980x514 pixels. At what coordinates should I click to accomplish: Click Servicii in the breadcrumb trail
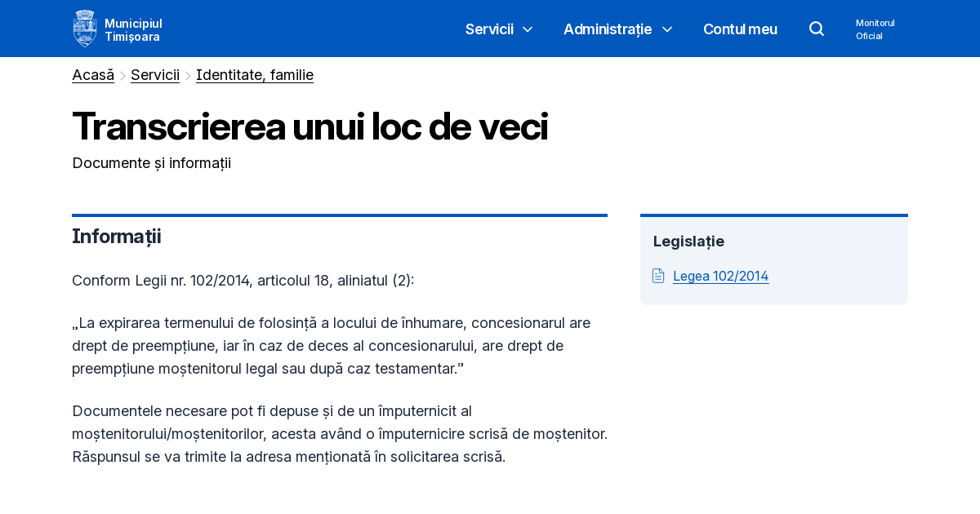point(154,74)
